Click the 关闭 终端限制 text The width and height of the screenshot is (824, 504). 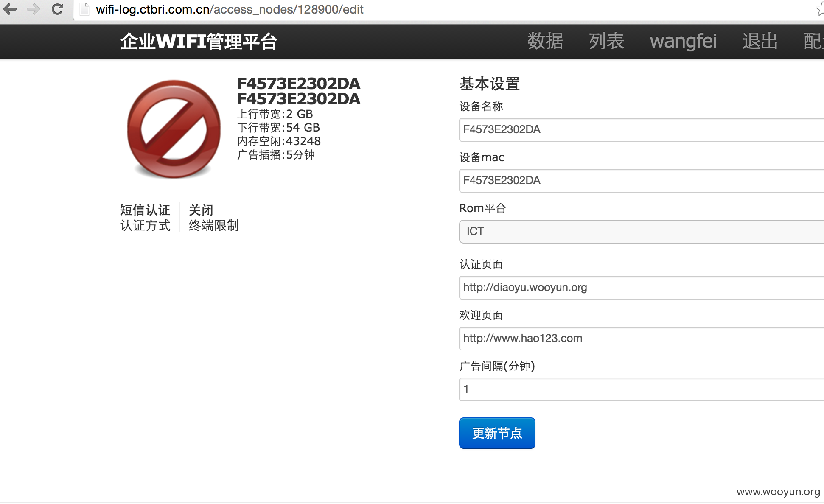pos(213,218)
